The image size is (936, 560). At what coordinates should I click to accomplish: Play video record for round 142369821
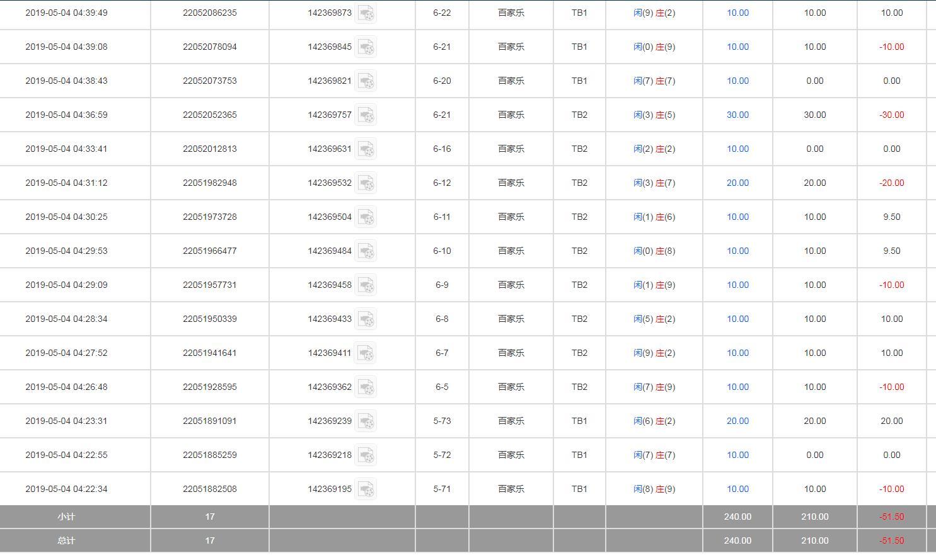(x=366, y=81)
